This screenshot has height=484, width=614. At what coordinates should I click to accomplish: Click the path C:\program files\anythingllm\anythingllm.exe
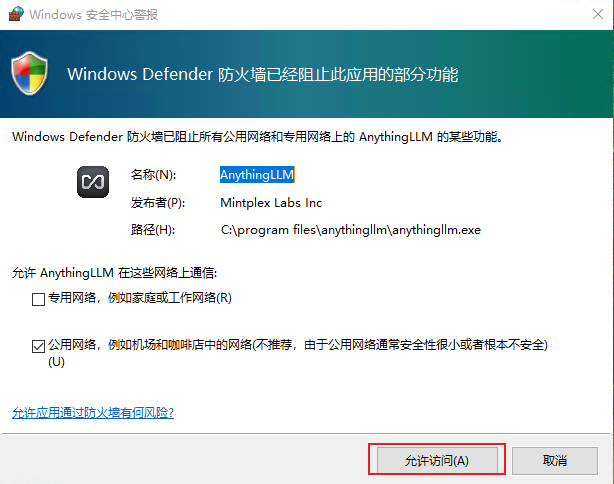(x=350, y=230)
